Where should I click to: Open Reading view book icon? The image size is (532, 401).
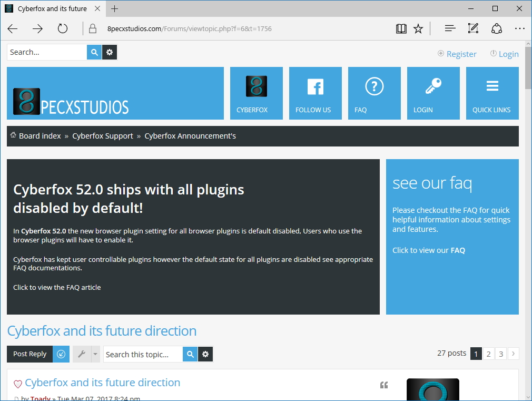[401, 28]
